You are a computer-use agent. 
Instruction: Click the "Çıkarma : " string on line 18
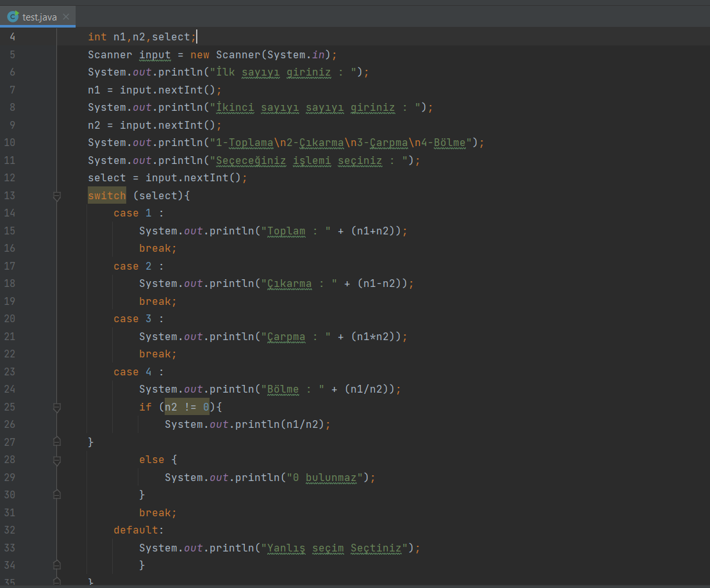click(x=299, y=284)
